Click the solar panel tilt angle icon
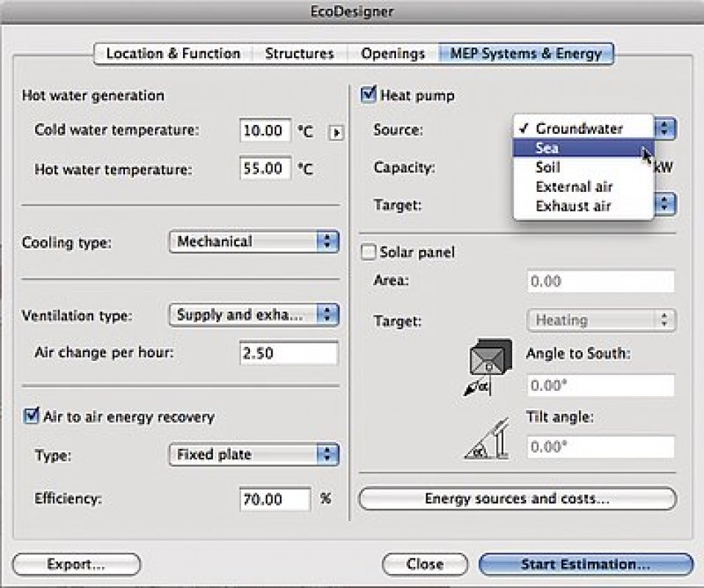 [488, 439]
